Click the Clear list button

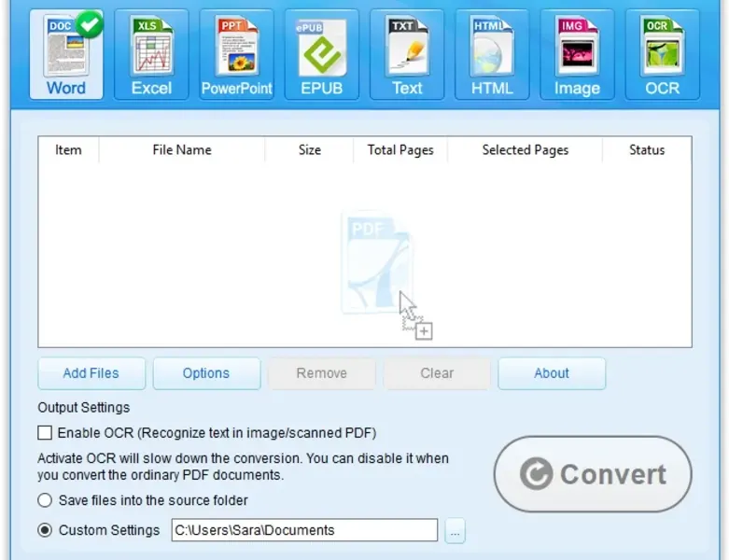click(437, 373)
